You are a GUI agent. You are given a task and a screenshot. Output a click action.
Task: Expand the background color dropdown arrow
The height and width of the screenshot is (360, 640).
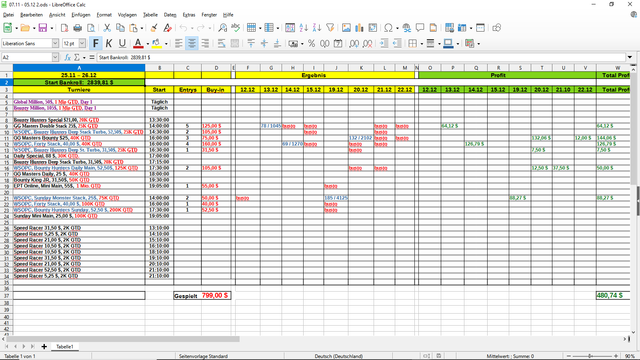(166, 44)
